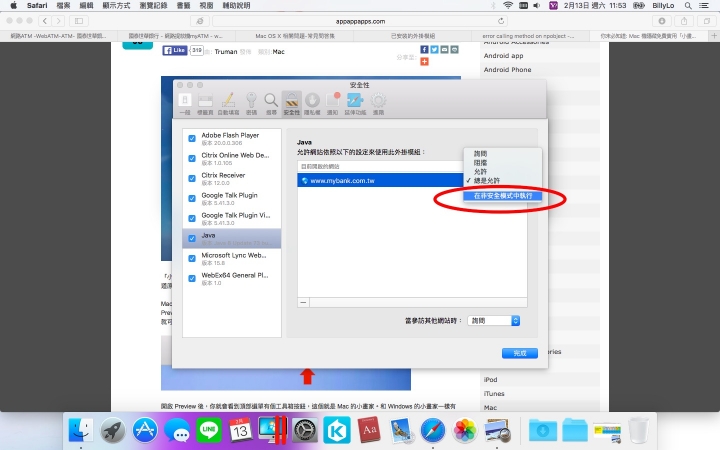The height and width of the screenshot is (450, 720).
Task: Open a new tab with plus button
Action: click(714, 35)
